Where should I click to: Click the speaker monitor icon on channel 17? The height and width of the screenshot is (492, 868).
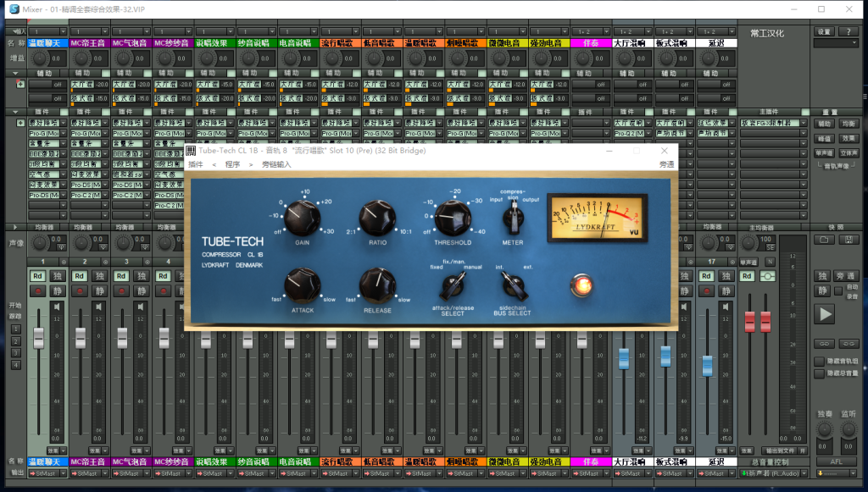click(x=726, y=307)
